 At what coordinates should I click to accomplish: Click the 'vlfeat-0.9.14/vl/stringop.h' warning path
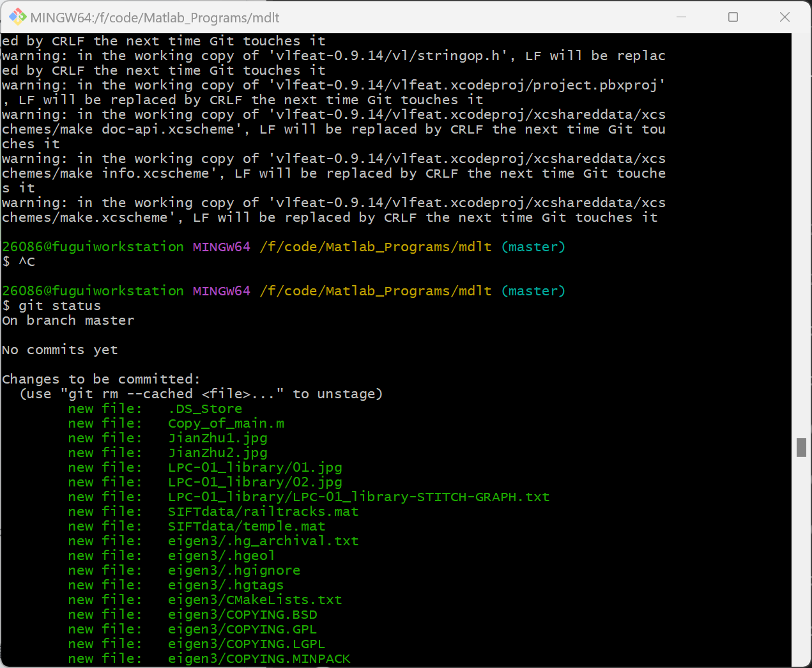coord(388,56)
